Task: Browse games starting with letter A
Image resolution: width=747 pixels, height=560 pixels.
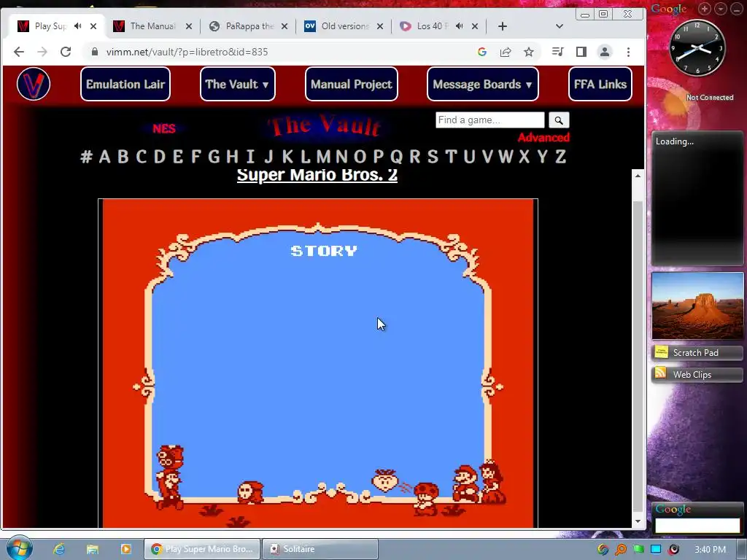Action: 104,156
